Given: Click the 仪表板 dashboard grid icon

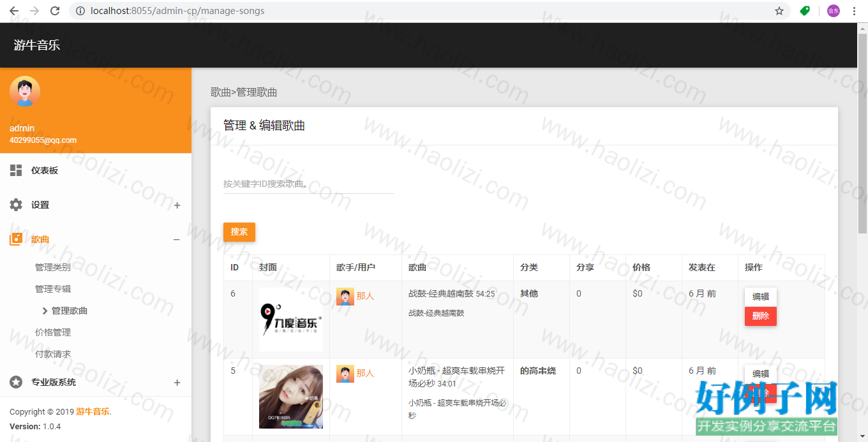Looking at the screenshot, I should point(16,170).
